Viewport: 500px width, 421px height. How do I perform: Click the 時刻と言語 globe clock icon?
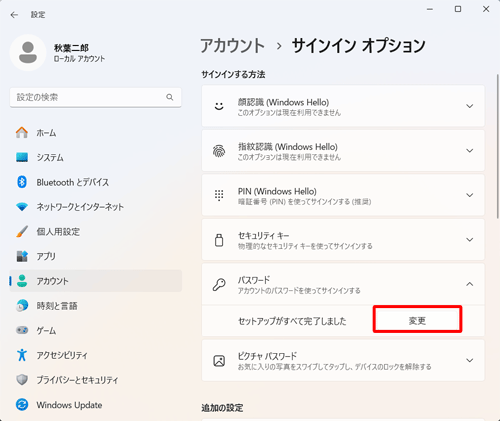pos(22,305)
